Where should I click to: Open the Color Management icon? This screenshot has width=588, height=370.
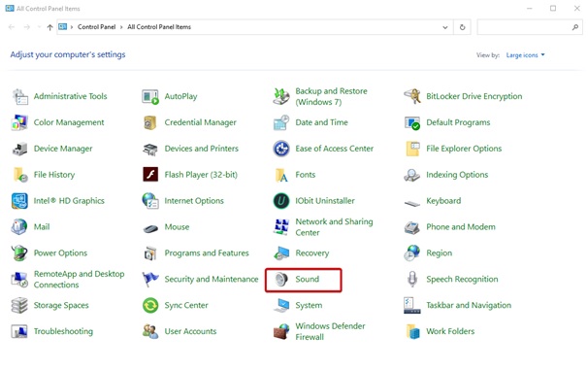pos(19,122)
